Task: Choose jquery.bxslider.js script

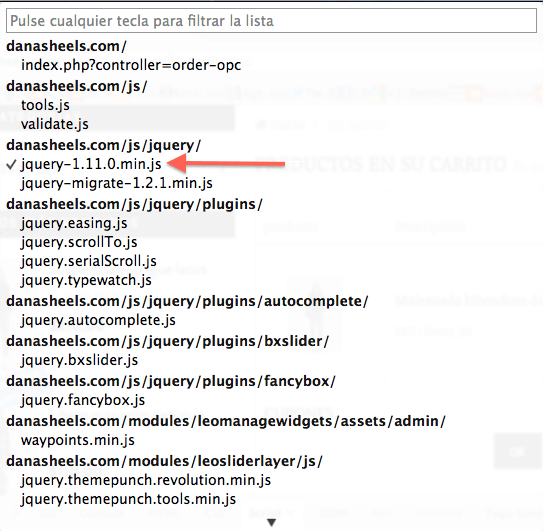Action: tap(79, 360)
